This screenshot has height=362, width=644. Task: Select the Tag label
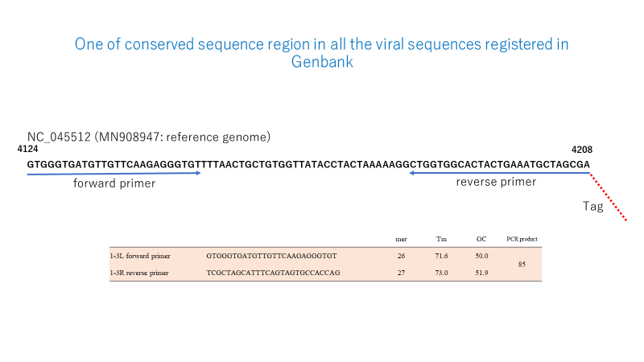click(x=593, y=206)
